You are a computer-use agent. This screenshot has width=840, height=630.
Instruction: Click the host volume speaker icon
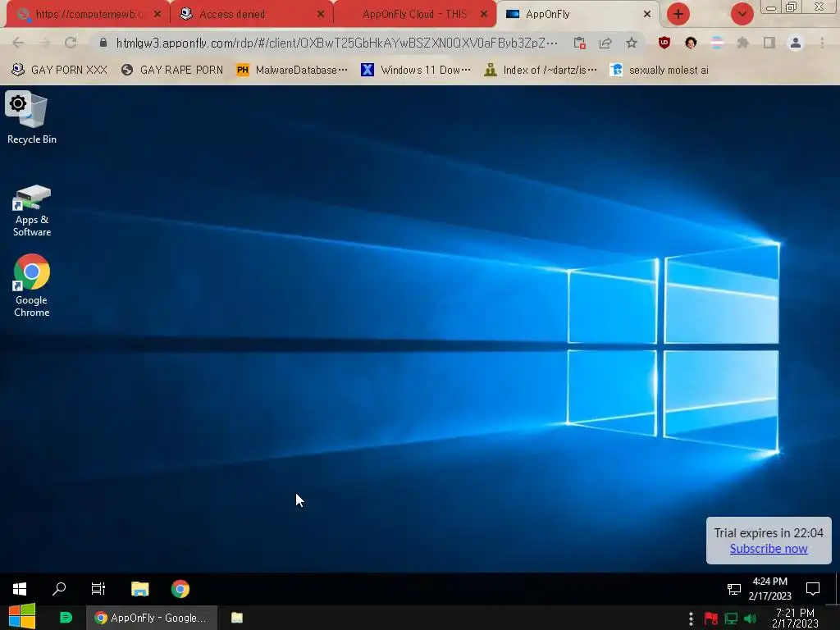(750, 619)
